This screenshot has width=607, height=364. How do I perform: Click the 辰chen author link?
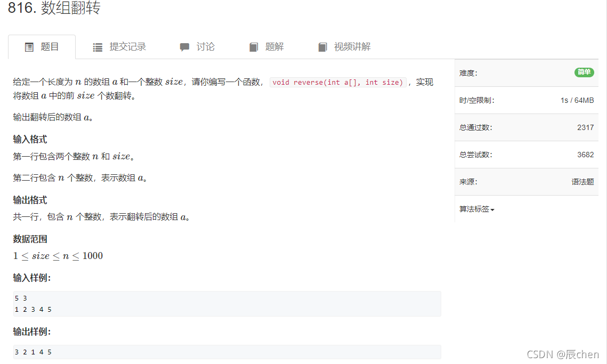coord(577,354)
